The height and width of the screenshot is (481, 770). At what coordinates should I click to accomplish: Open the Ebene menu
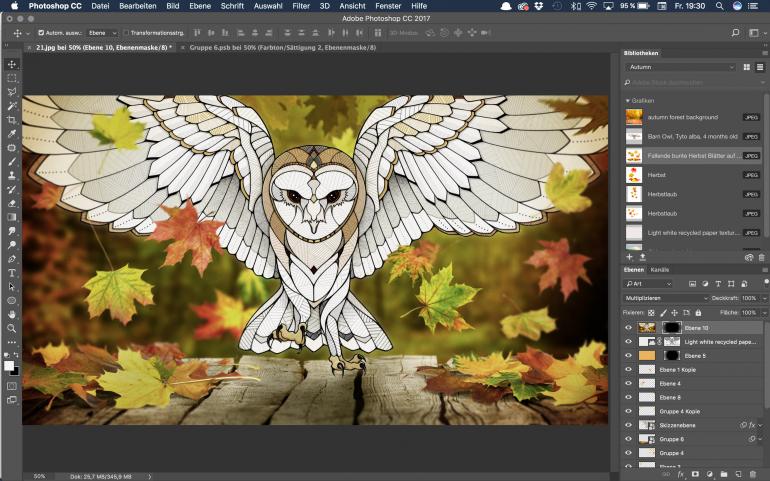[200, 6]
